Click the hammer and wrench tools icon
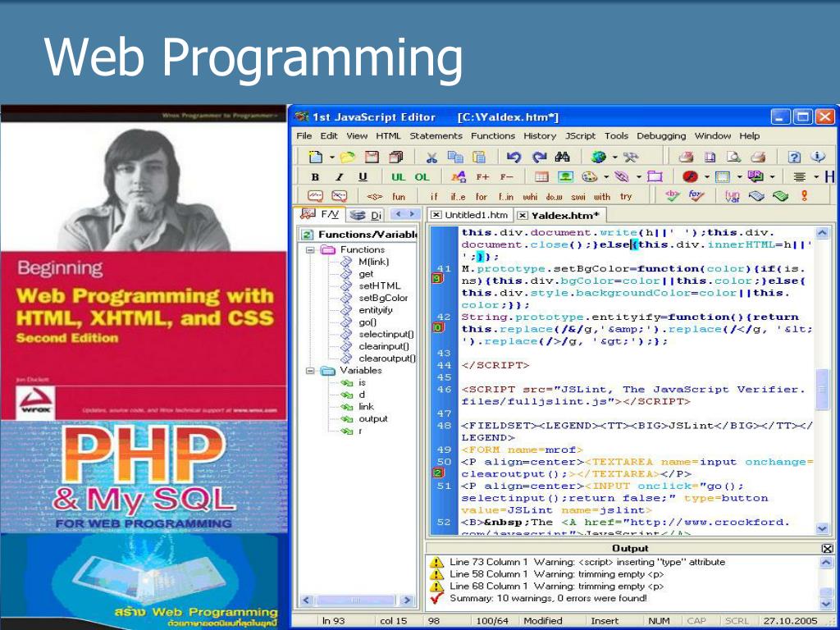840x630 pixels. click(x=631, y=157)
